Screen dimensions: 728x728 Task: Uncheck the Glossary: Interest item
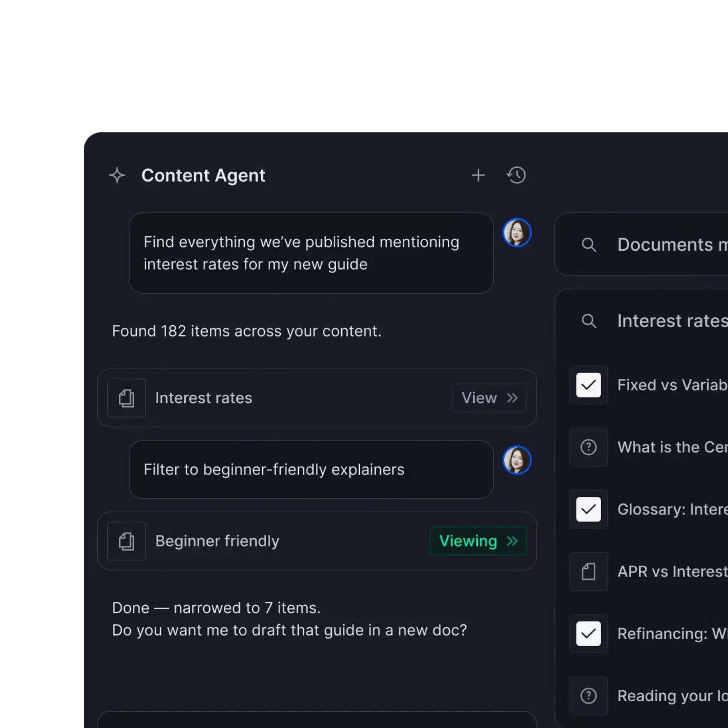(x=588, y=509)
